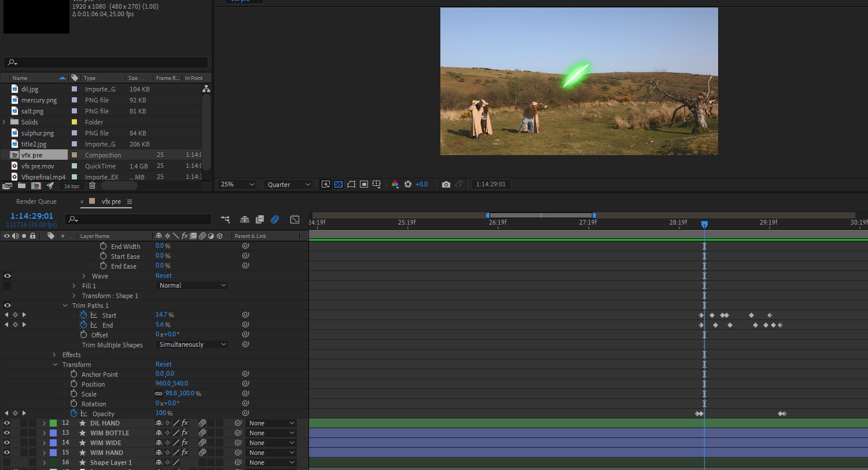
Task: Reset exposure with aperture icon
Action: pos(408,185)
